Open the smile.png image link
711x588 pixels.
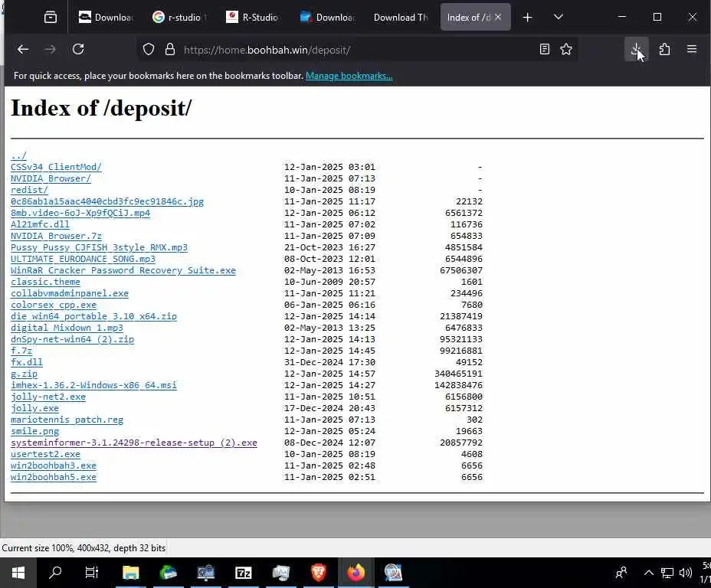(x=35, y=431)
